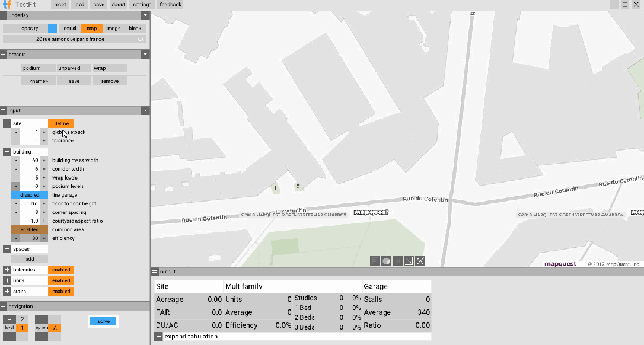The width and height of the screenshot is (644, 345).
Task: Open the presets panel dropdown arrow
Action: pyautogui.click(x=145, y=54)
